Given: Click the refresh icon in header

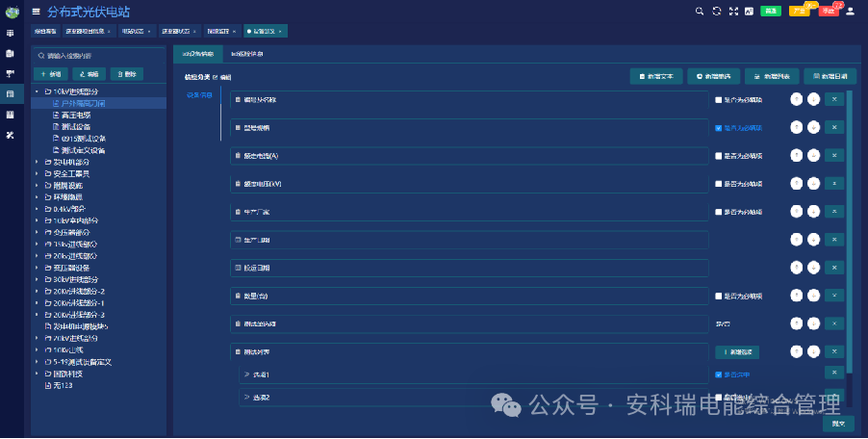Looking at the screenshot, I should point(716,12).
